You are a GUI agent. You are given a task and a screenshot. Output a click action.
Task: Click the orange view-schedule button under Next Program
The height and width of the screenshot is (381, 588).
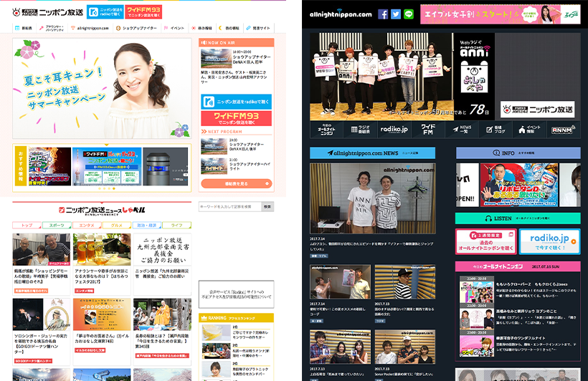pos(236,183)
